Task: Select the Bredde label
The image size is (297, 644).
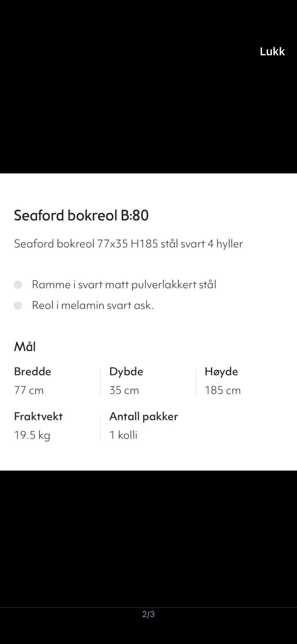Action: (32, 371)
